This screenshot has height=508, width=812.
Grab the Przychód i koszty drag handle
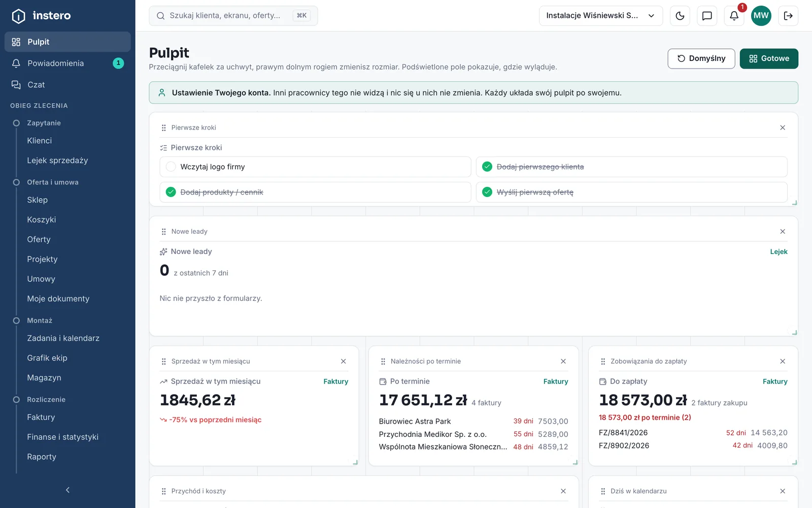[x=163, y=491]
